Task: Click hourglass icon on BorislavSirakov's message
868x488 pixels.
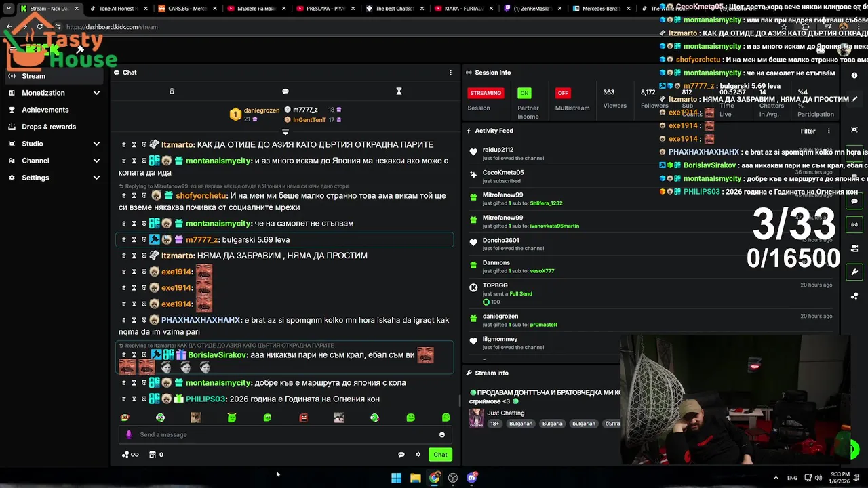Action: click(x=134, y=354)
